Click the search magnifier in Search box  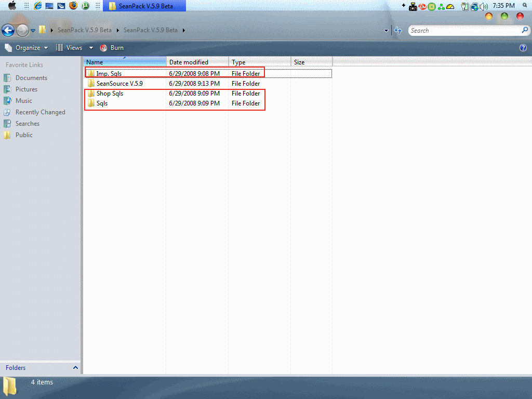525,30
